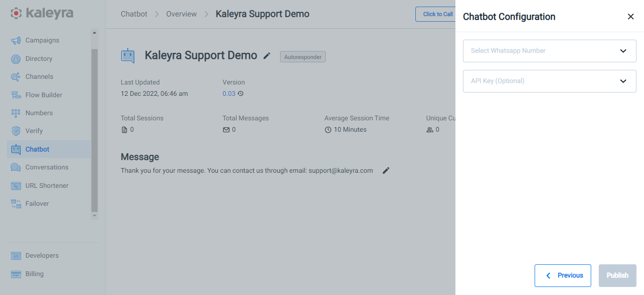644x295 pixels.
Task: Go to Overview breadcrumb link
Action: [x=182, y=14]
